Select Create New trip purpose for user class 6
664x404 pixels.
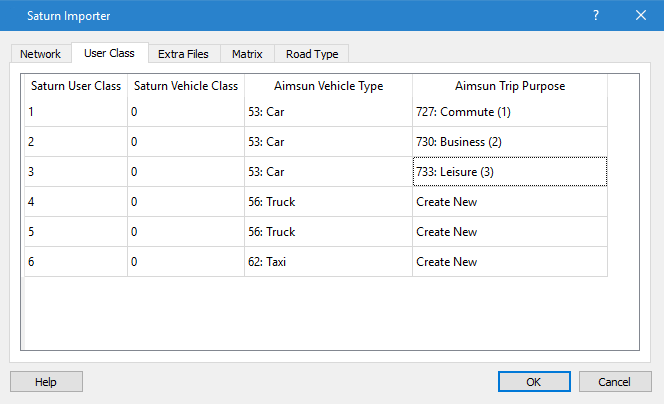point(510,262)
